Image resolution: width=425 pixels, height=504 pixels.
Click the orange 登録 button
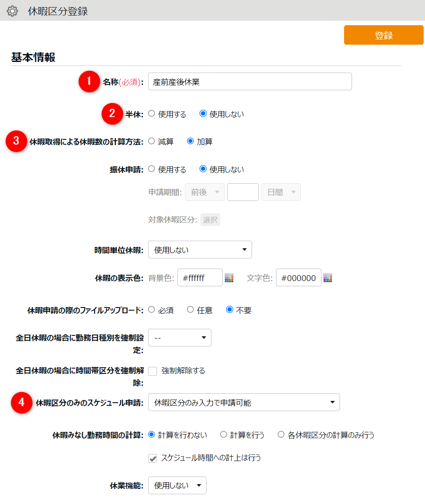[383, 35]
